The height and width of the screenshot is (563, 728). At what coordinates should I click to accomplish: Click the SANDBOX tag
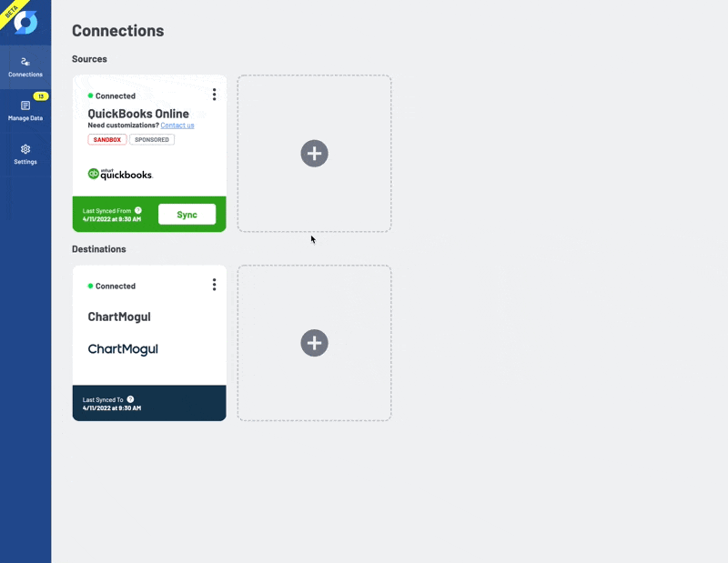coord(107,140)
